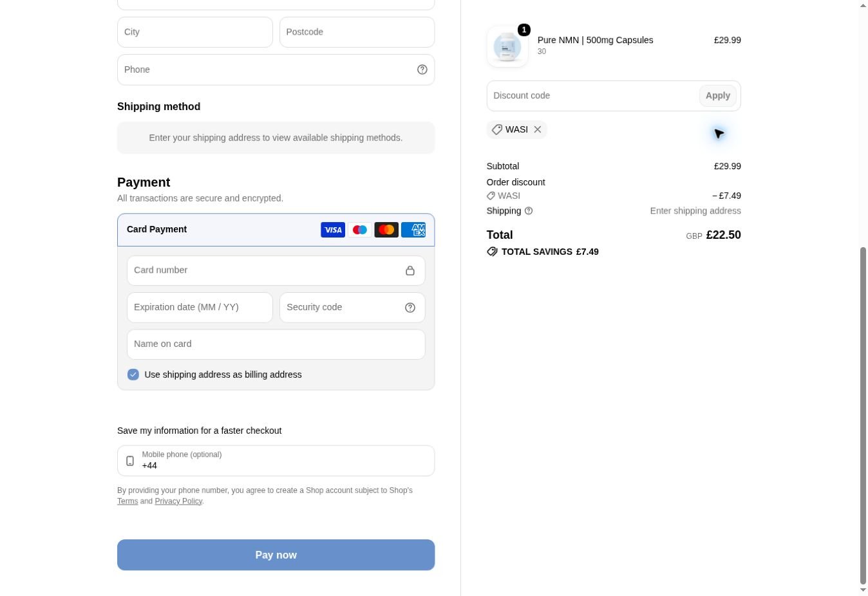Click the WASI discount tag icon
The width and height of the screenshot is (868, 596).
[496, 129]
